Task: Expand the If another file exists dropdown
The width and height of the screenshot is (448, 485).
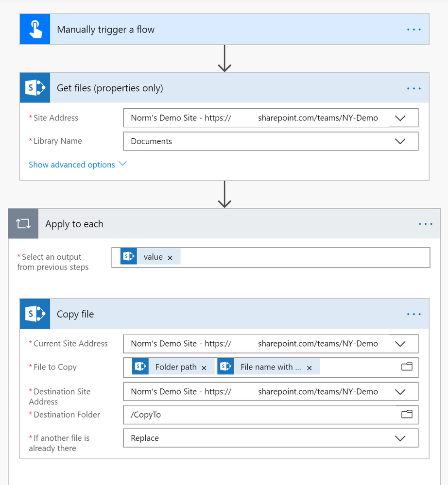Action: click(x=400, y=438)
